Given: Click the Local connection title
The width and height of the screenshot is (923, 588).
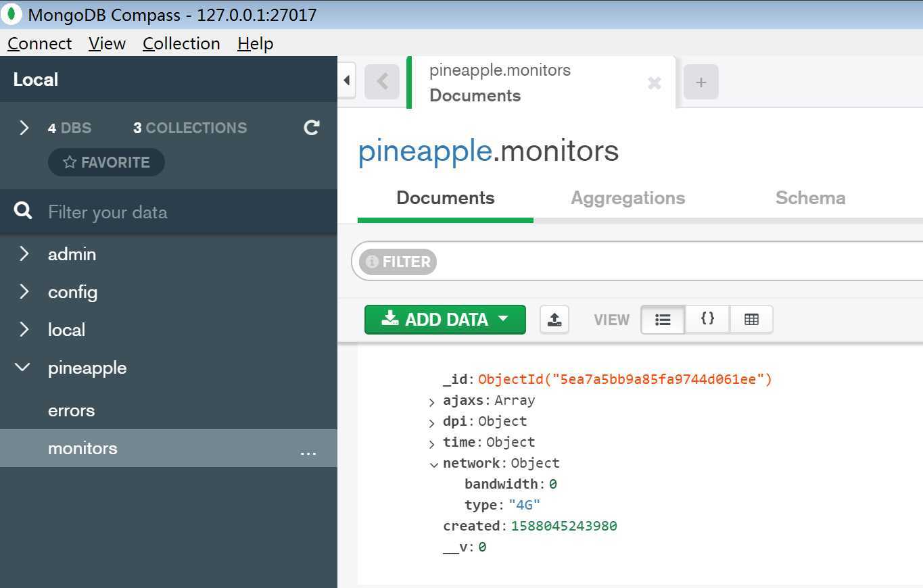Looking at the screenshot, I should click(35, 80).
